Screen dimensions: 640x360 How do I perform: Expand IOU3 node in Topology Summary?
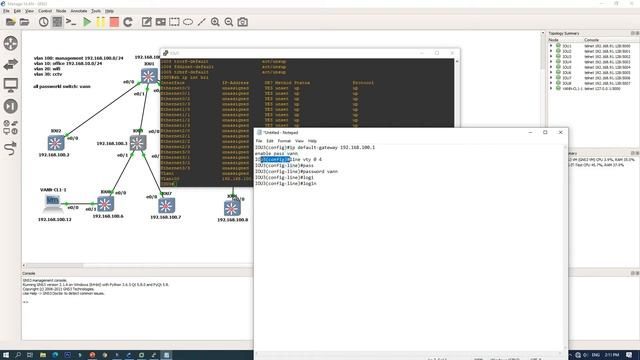551,57
